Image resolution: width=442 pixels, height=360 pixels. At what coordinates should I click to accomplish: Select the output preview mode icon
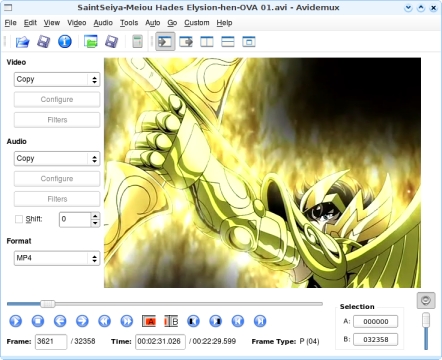click(x=186, y=42)
